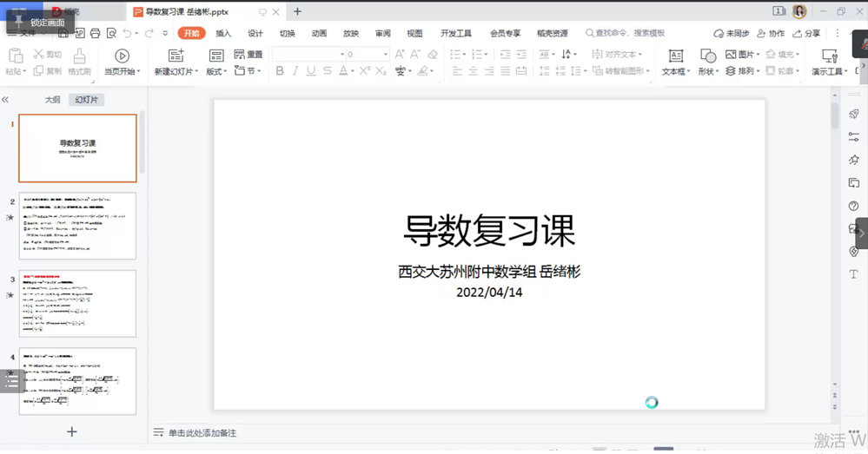Decrease indent level icon
The height and width of the screenshot is (454, 868).
pos(505,54)
